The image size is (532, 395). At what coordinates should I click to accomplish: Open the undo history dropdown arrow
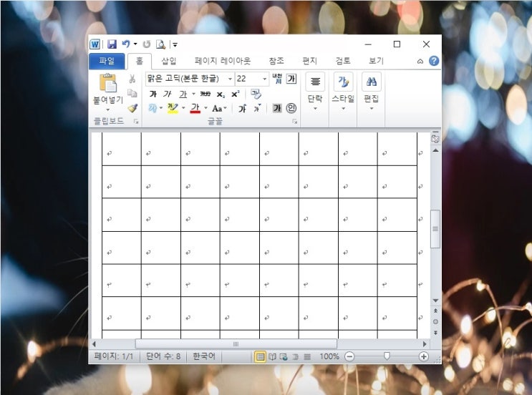(x=135, y=44)
